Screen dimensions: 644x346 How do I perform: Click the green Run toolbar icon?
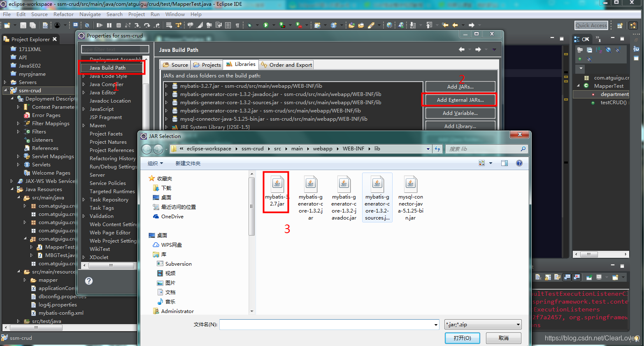pos(266,25)
